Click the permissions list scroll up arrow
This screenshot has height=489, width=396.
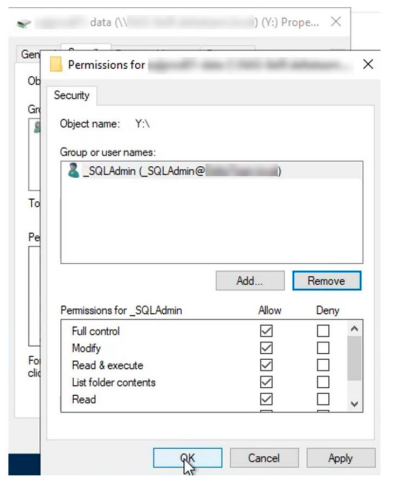[354, 329]
